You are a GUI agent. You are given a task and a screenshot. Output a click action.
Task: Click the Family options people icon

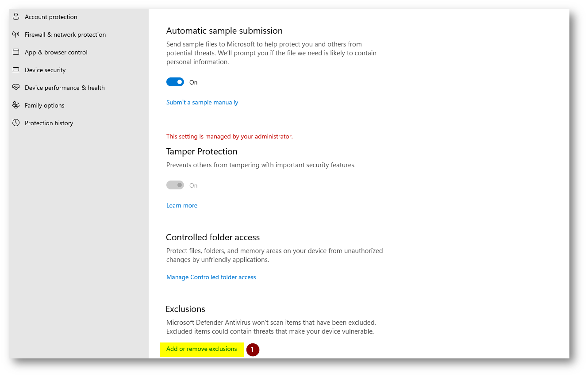[16, 105]
